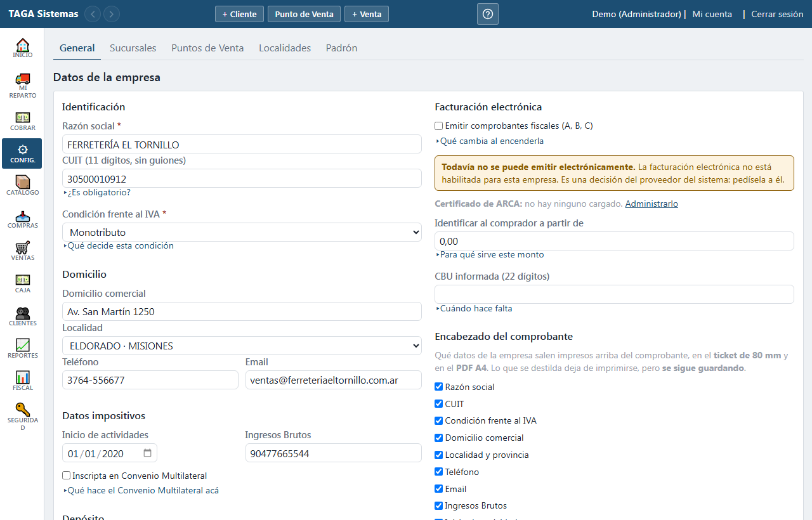Switch to the Sucursales tab

pos(133,48)
